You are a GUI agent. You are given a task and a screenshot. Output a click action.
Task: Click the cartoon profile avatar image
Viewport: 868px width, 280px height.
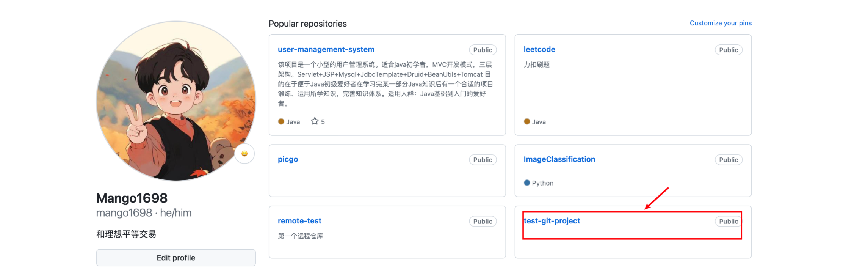pyautogui.click(x=176, y=101)
